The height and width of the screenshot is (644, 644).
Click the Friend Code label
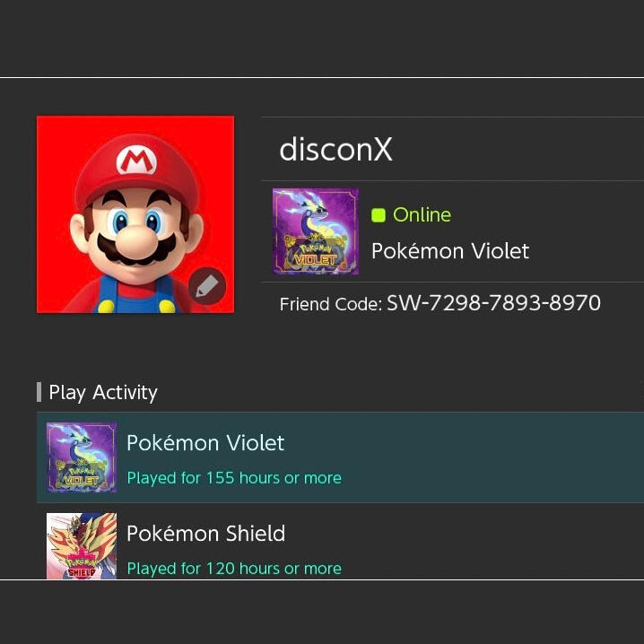pos(330,304)
